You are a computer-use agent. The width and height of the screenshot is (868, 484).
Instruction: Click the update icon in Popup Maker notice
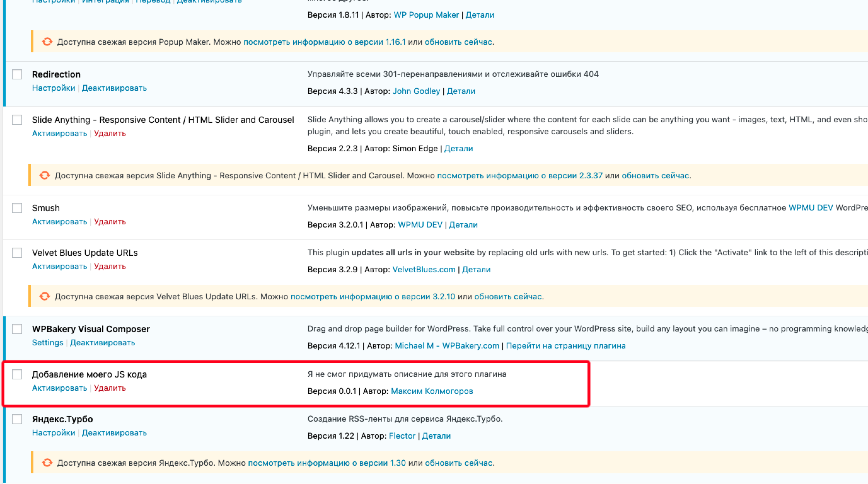pyautogui.click(x=47, y=42)
